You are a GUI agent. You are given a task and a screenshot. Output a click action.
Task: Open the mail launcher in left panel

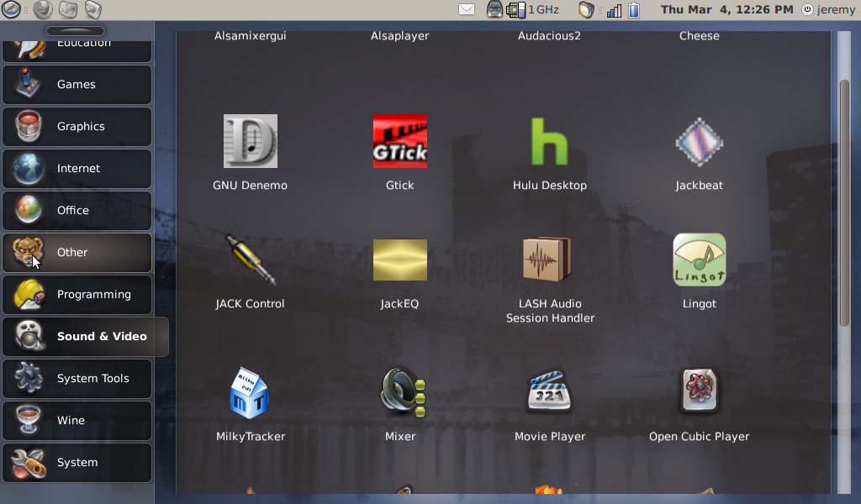pyautogui.click(x=68, y=9)
